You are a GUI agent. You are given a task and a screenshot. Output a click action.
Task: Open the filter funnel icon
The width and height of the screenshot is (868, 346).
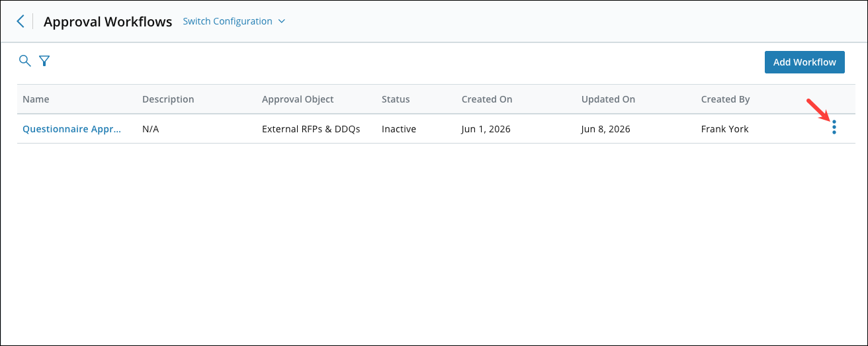44,61
